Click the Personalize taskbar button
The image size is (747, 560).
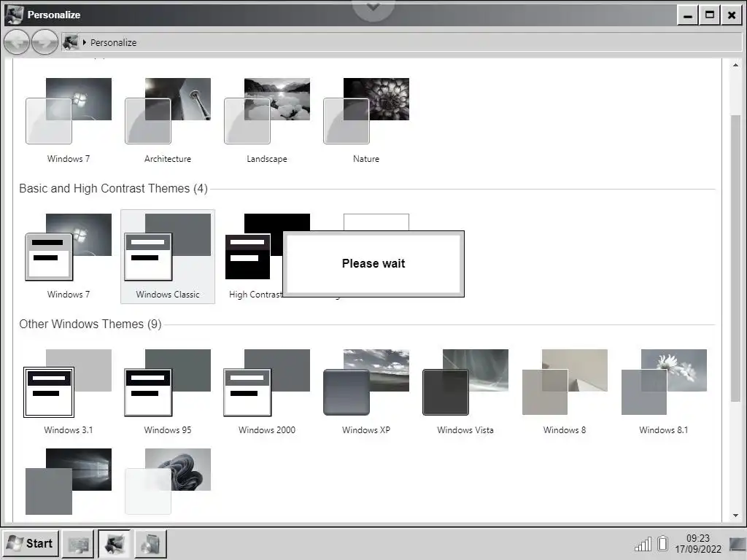point(115,543)
